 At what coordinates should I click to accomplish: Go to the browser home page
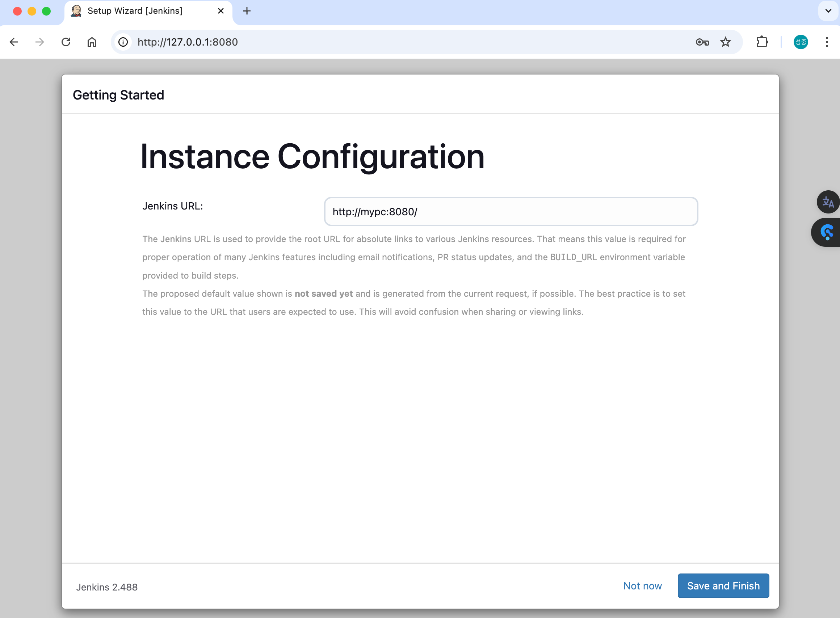point(92,42)
